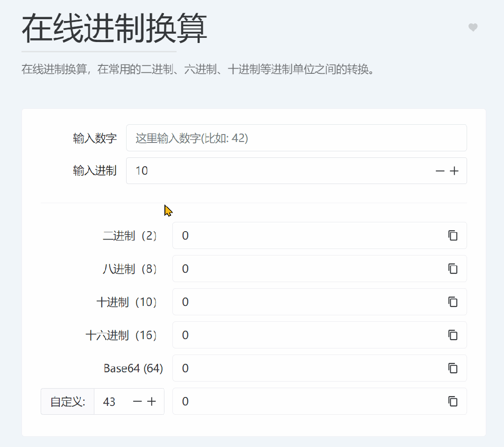Click the 自定义: label

68,402
